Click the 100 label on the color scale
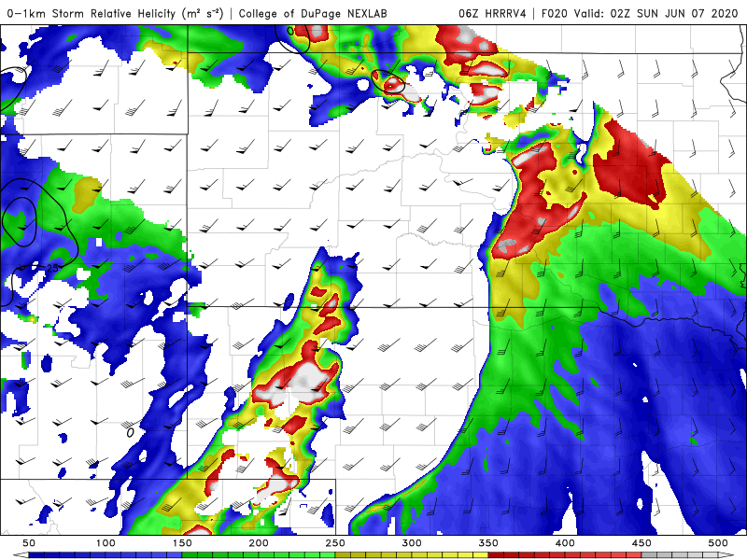The height and width of the screenshot is (560, 747). coord(106,543)
